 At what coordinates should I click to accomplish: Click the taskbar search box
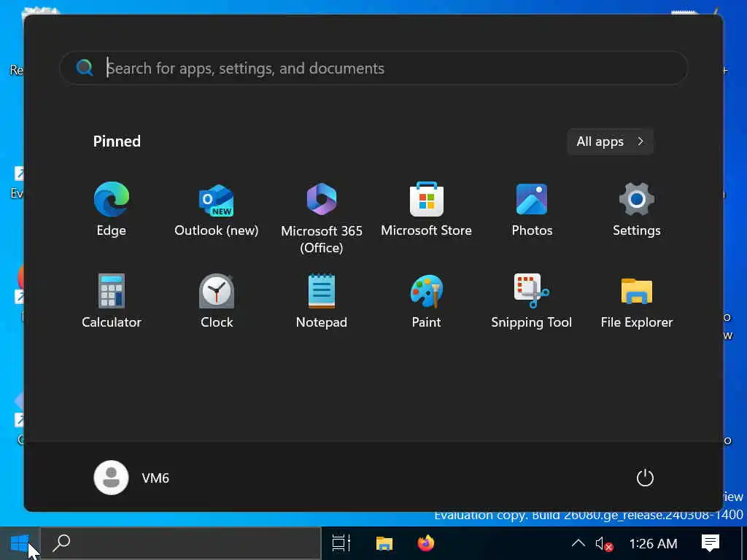[x=181, y=543]
